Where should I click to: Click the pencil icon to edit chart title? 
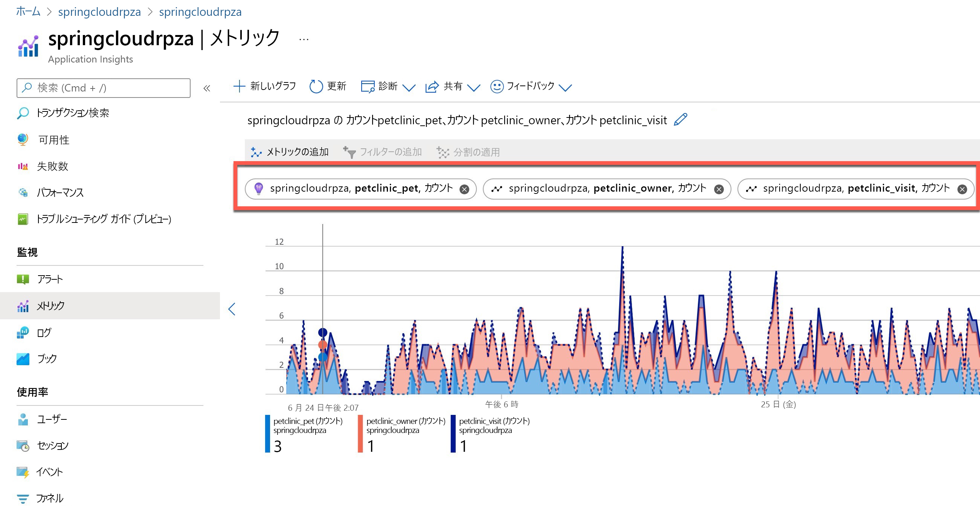[680, 120]
